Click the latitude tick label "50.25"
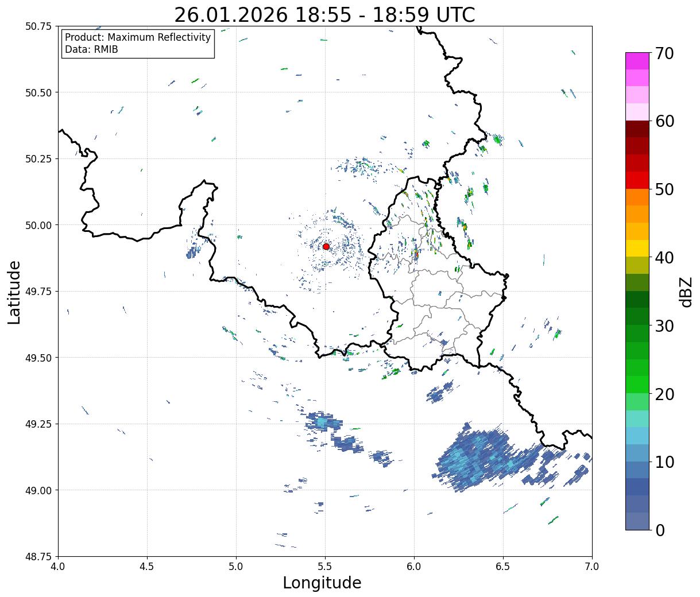This screenshot has height=597, width=700. (x=38, y=159)
